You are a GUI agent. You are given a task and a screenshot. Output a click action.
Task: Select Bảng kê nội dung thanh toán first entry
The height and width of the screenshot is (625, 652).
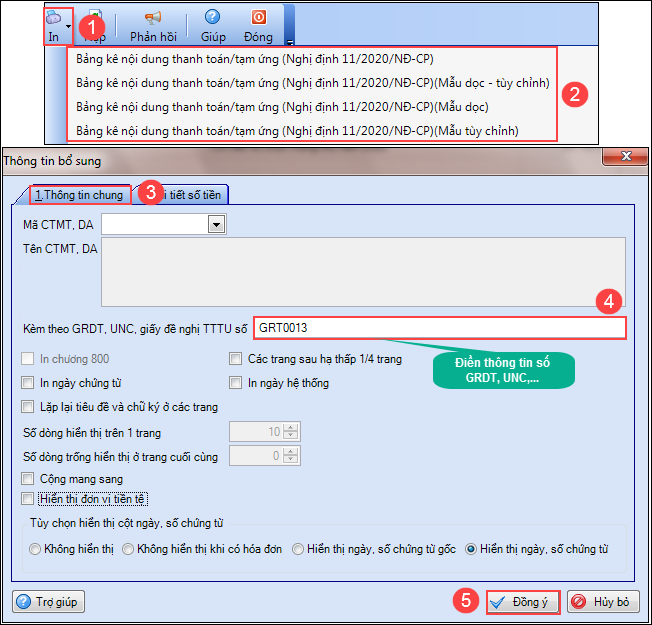[x=254, y=59]
